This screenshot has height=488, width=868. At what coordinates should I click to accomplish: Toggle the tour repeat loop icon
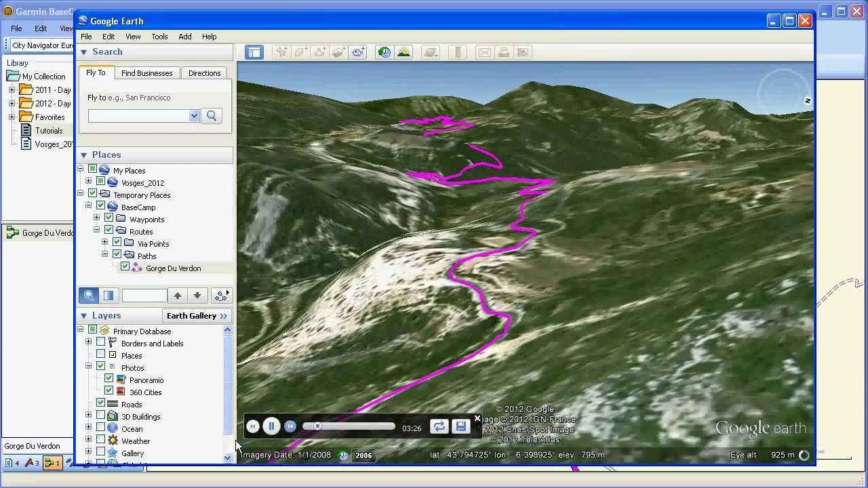click(x=439, y=426)
